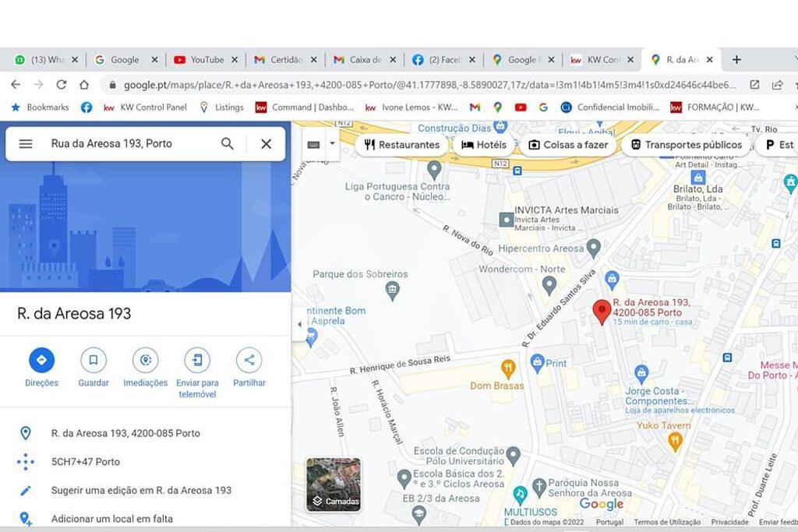Viewport: 798px width, 532px height.
Task: Expand the keyboard input tools dropdown arrow
Action: tap(332, 143)
